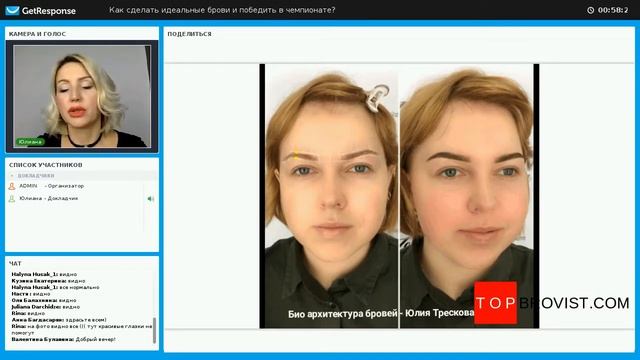Screen dimensions: 640x360
Task: Click Rina's short 'видно' chat message
Action: (x=28, y=313)
